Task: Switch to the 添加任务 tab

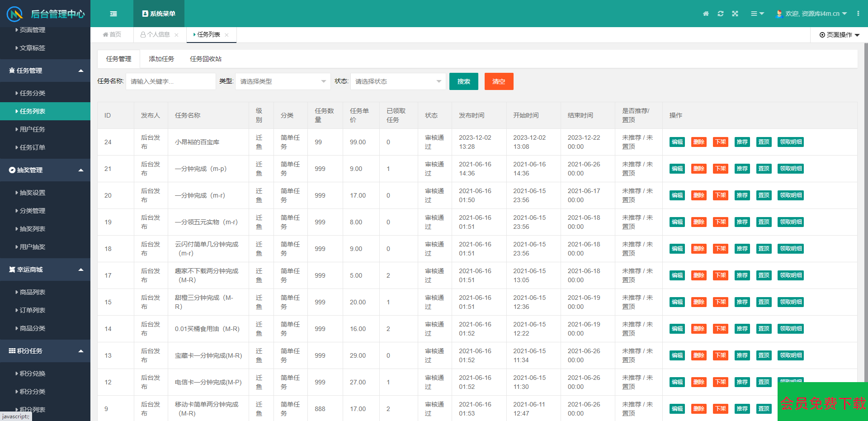Action: pos(161,59)
